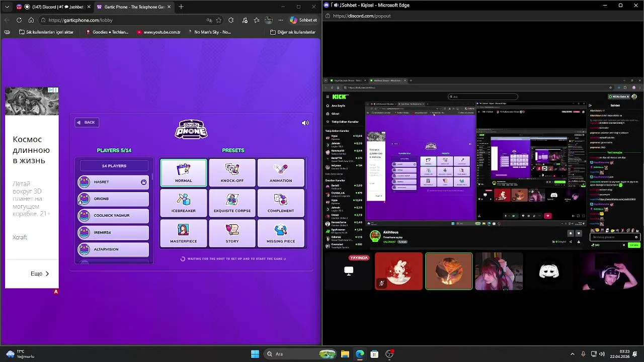Click the browser Home icon
The width and height of the screenshot is (644, 362).
(31, 20)
